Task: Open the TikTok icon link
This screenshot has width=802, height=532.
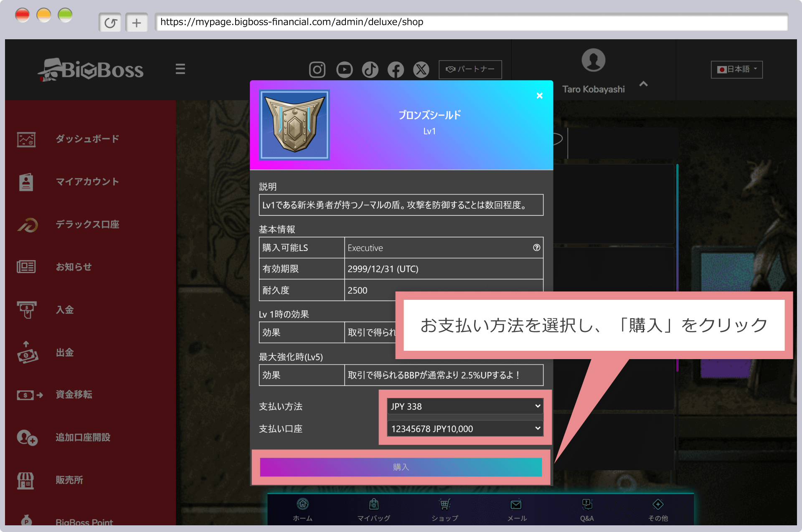Action: pos(370,69)
